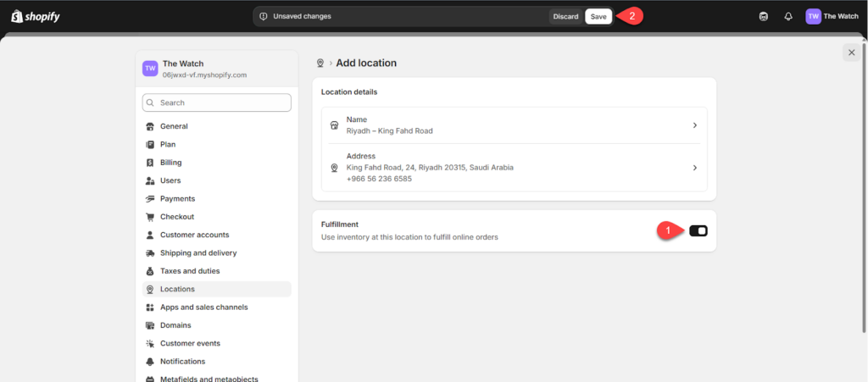This screenshot has height=382, width=868.
Task: Select Locations in the settings sidebar
Action: 177,289
